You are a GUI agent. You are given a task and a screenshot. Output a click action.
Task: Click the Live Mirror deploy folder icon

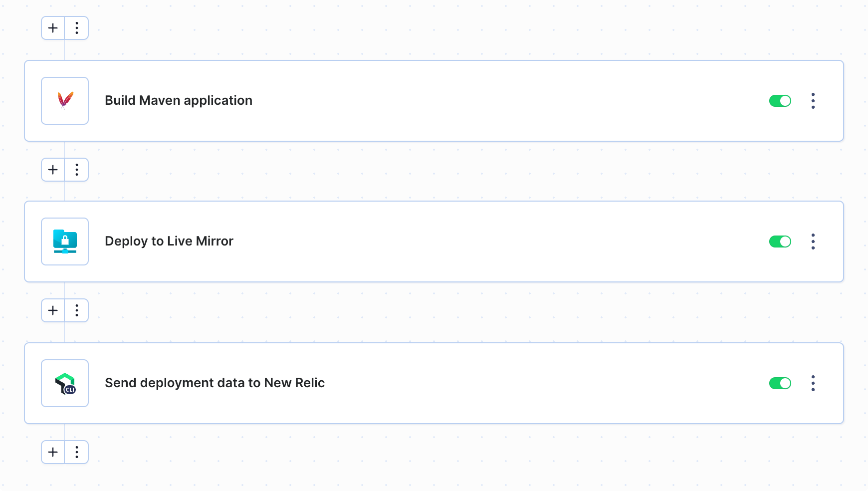tap(65, 242)
